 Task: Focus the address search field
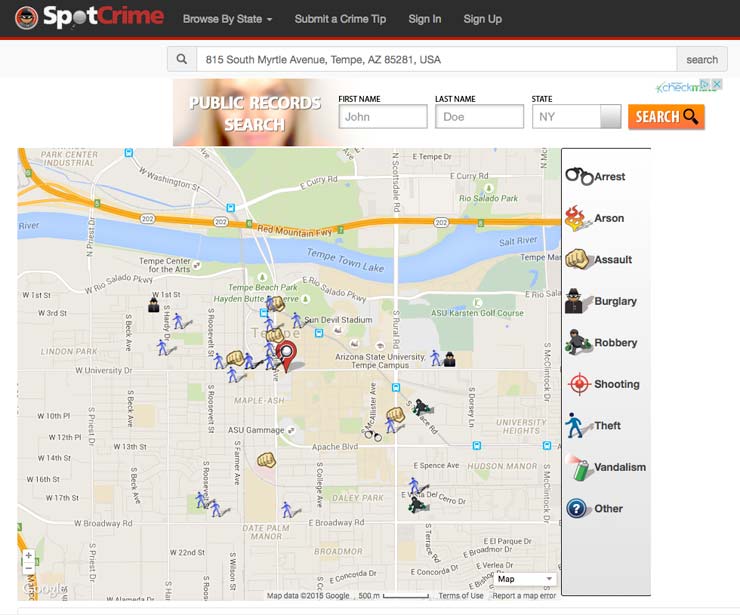click(x=437, y=59)
